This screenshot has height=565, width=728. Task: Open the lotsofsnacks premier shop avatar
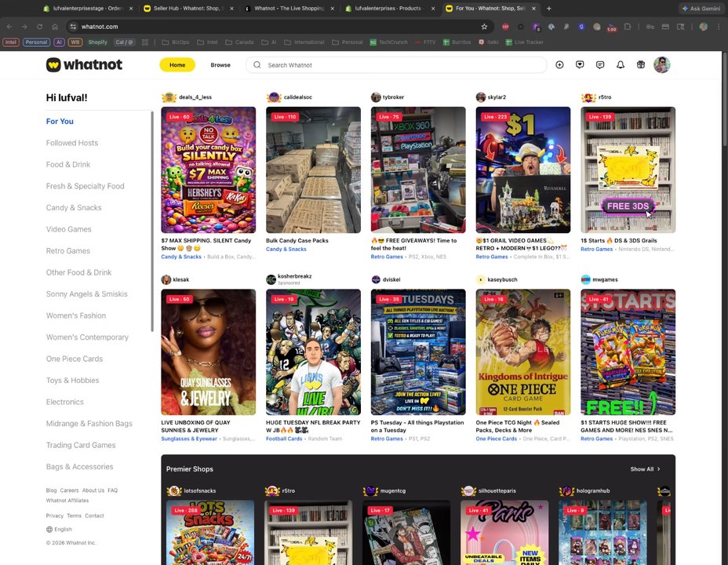click(174, 490)
